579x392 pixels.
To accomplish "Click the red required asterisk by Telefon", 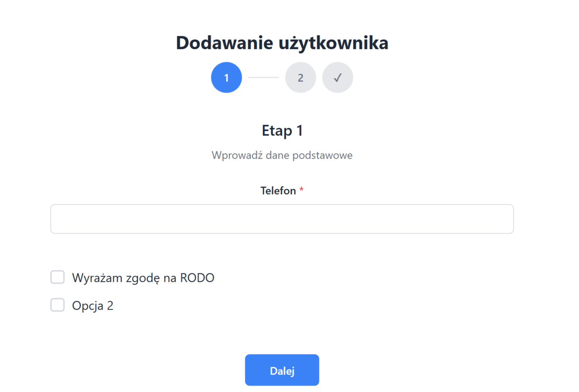I will [301, 190].
